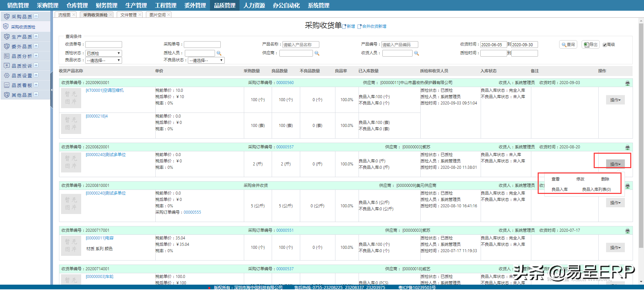
Task: Close the 流程图 tab
Action: pyautogui.click(x=74, y=14)
